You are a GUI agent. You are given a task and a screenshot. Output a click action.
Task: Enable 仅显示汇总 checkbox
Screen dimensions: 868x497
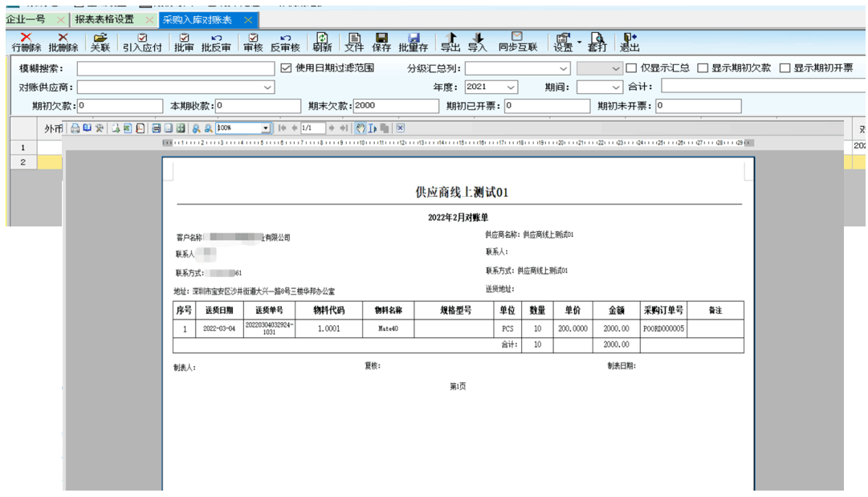(x=631, y=68)
